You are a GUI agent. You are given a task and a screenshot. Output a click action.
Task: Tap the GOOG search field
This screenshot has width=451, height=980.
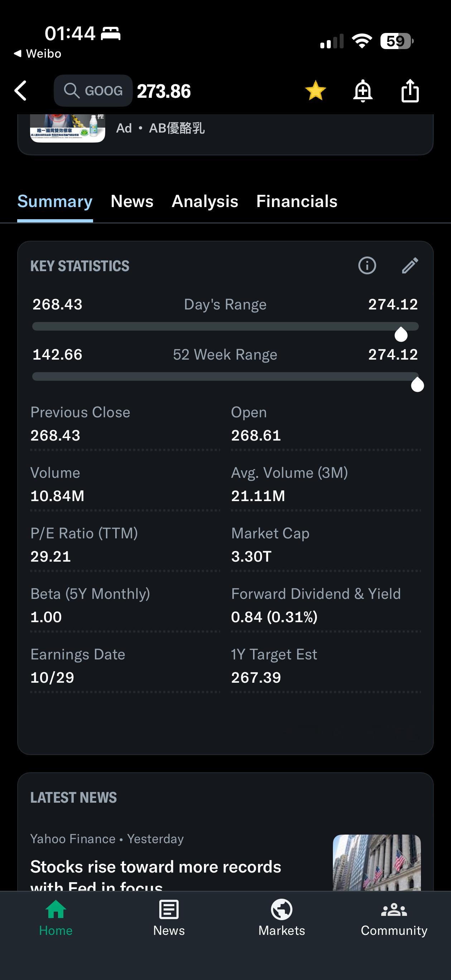(x=93, y=91)
